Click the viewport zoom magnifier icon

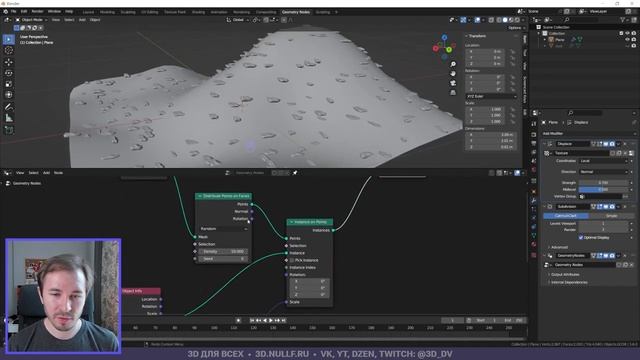tap(453, 64)
